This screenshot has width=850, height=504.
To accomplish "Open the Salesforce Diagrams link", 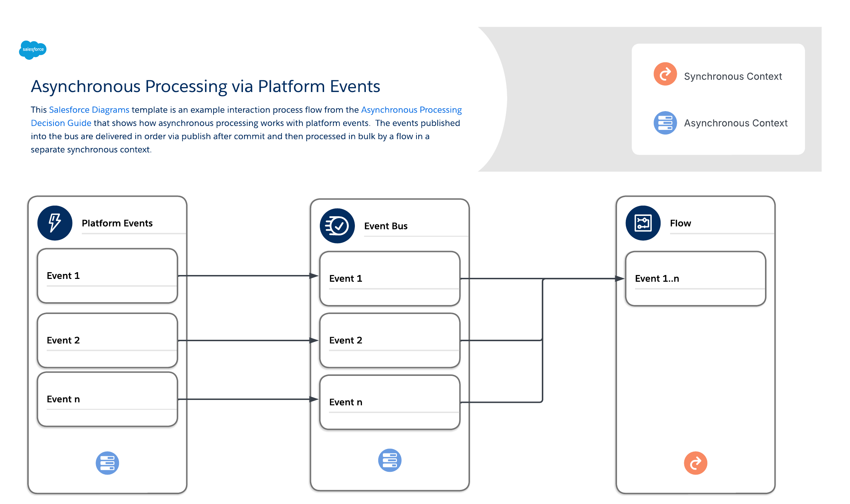I will 89,110.
